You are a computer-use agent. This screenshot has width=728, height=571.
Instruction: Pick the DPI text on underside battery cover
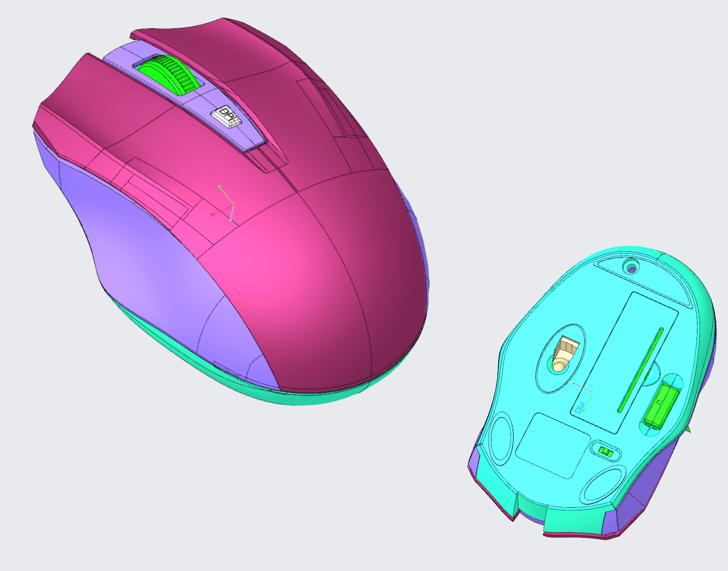(580, 407)
